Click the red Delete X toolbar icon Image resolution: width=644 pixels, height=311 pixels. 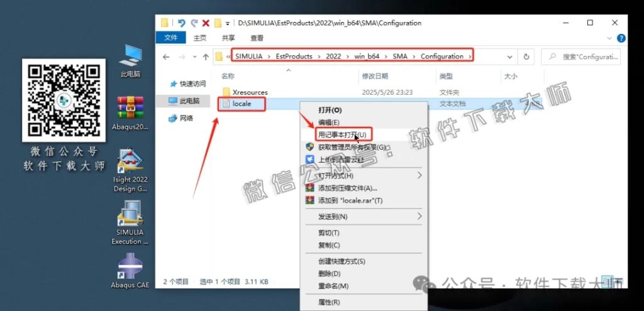(x=206, y=23)
